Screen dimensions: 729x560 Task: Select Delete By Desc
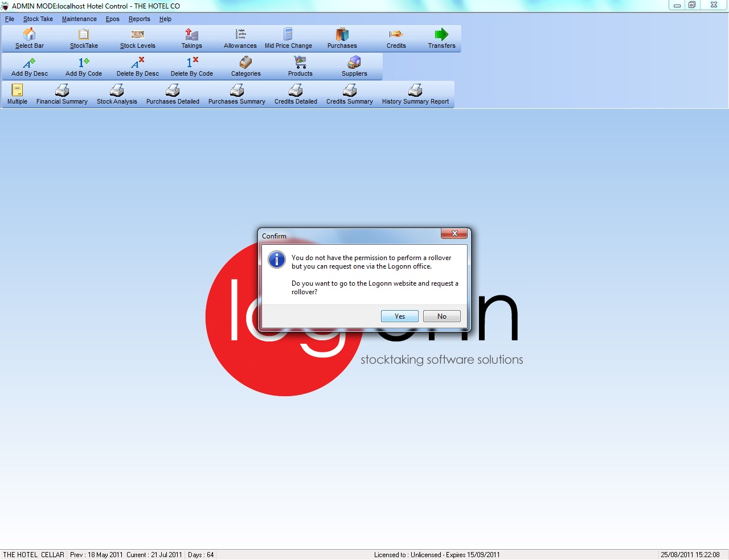[138, 67]
